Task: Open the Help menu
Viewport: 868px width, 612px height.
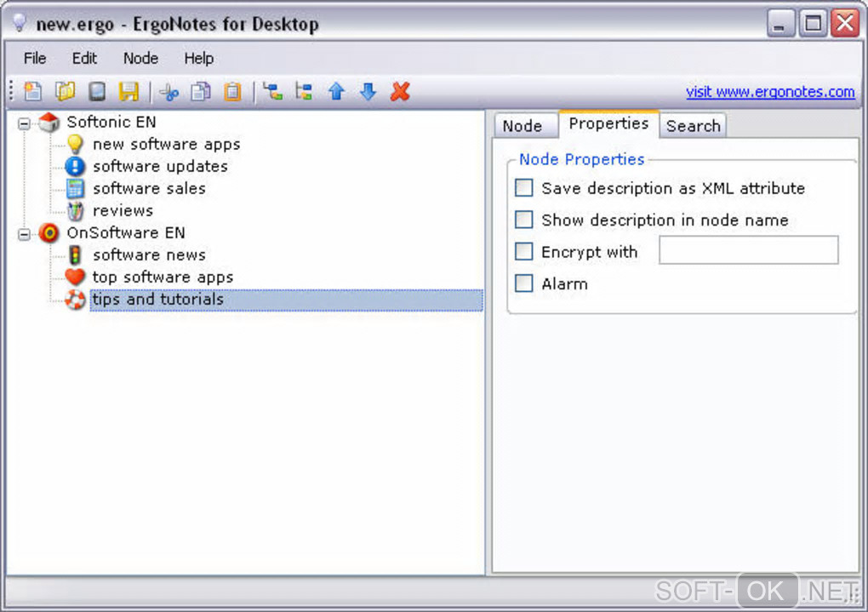Action: (199, 58)
